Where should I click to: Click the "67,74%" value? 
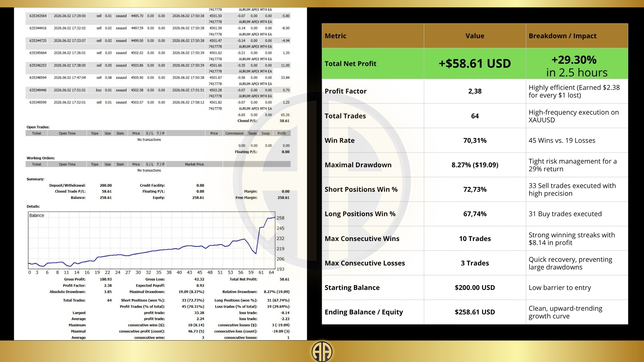click(475, 214)
